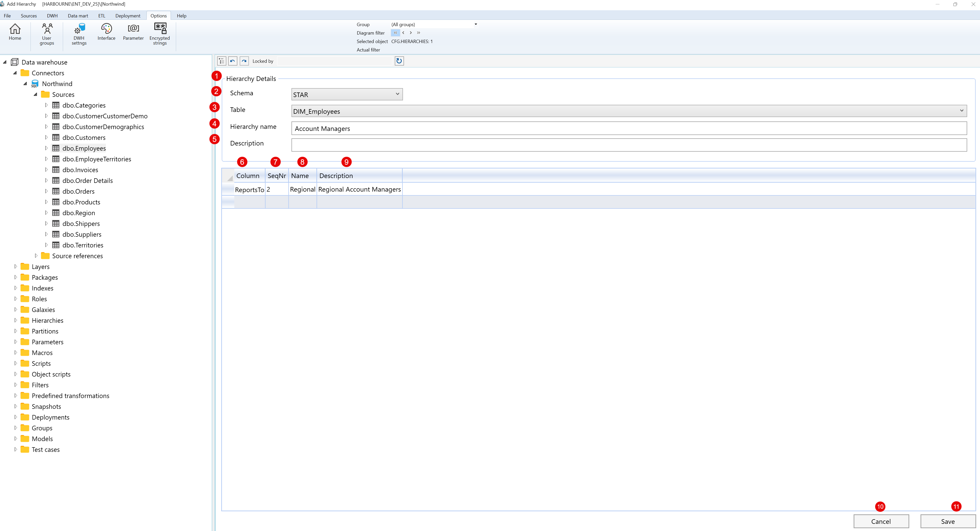Collapse the Sources folder node
The height and width of the screenshot is (531, 980).
click(x=35, y=94)
